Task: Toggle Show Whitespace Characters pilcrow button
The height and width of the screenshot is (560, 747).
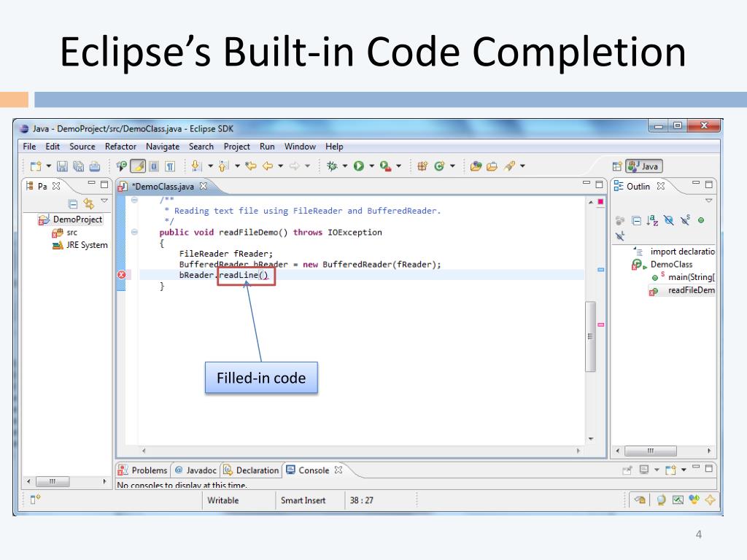Action: coord(170,166)
